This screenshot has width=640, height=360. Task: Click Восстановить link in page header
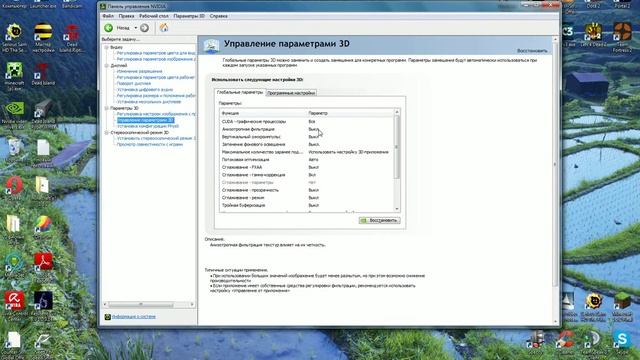(532, 51)
